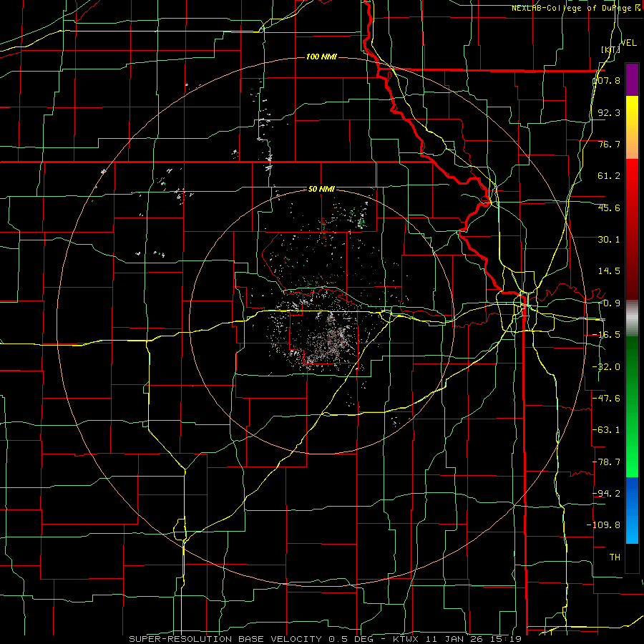Screen dimensions: 644x644
Task: Click the 45.6 velocity scale value
Action: tap(609, 208)
